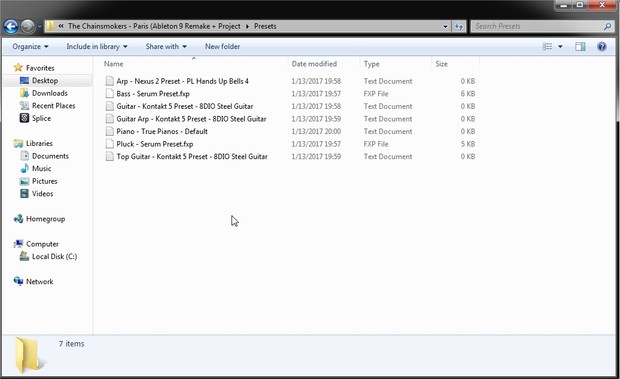Image resolution: width=620 pixels, height=379 pixels.
Task: Expand breadcrumb arrow before Presets
Action: [247, 26]
